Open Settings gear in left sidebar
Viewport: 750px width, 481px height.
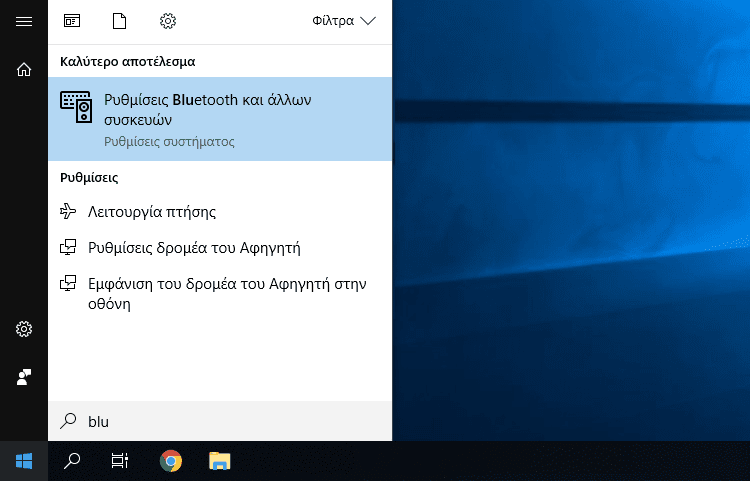[24, 329]
